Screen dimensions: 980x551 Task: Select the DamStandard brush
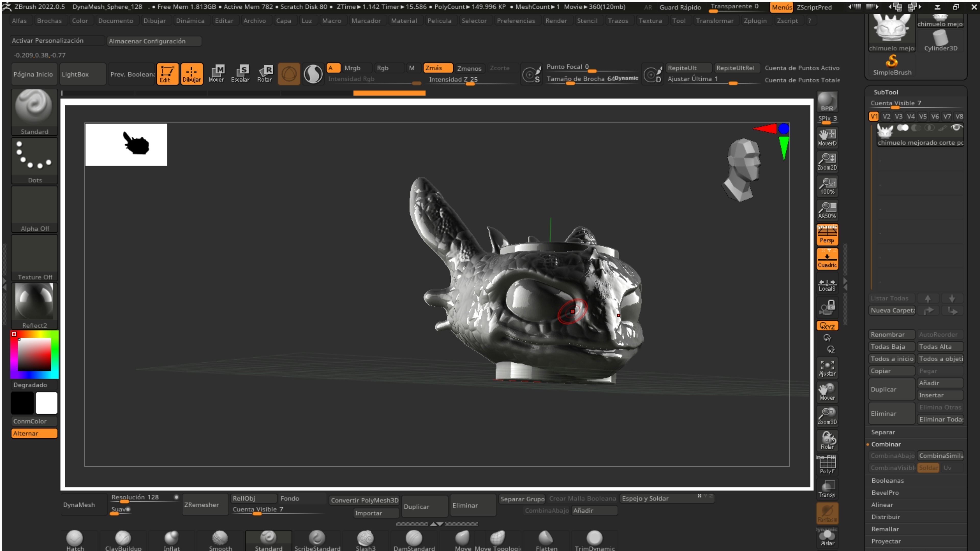point(414,541)
